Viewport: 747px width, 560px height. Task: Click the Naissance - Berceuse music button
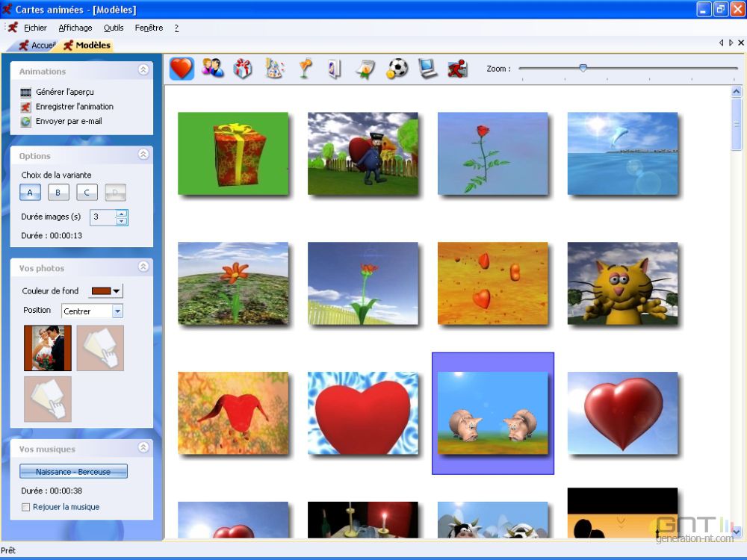click(x=72, y=471)
